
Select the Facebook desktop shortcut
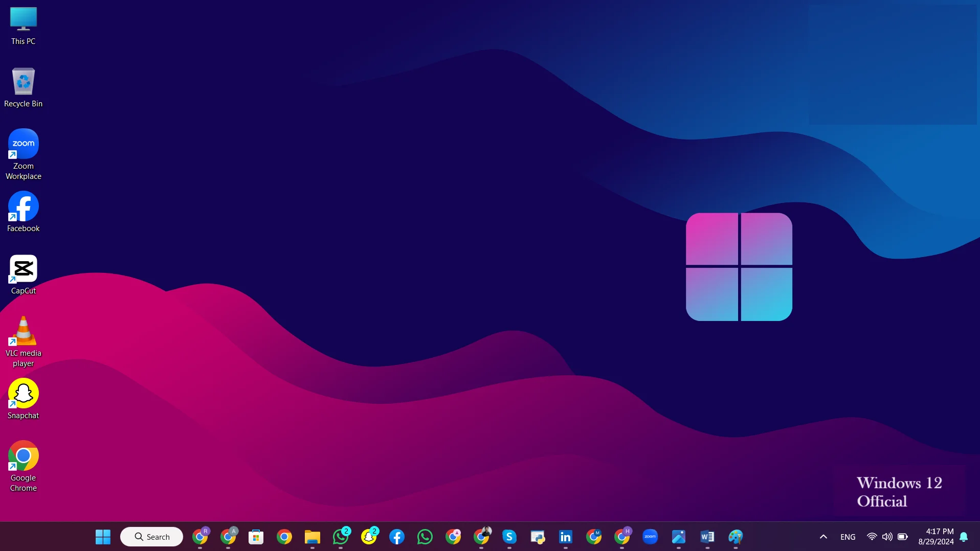(x=24, y=212)
